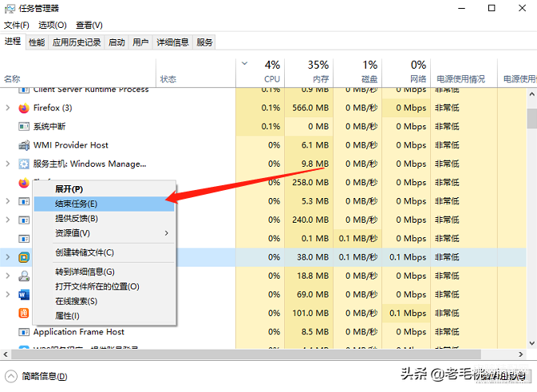This screenshot has width=537, height=392.
Task: Expand the highlighted 38.0 MB process group
Action: (7, 257)
